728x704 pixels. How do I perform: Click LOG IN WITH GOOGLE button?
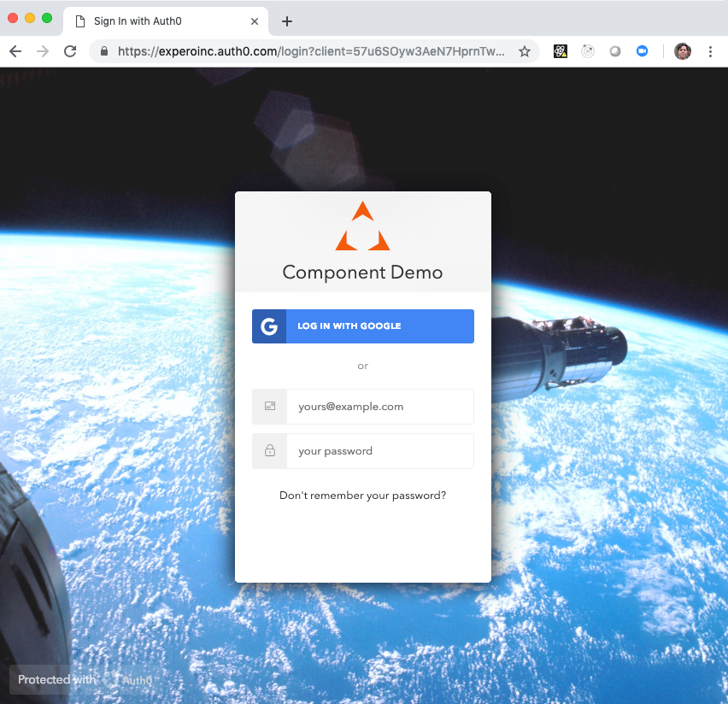pyautogui.click(x=363, y=326)
